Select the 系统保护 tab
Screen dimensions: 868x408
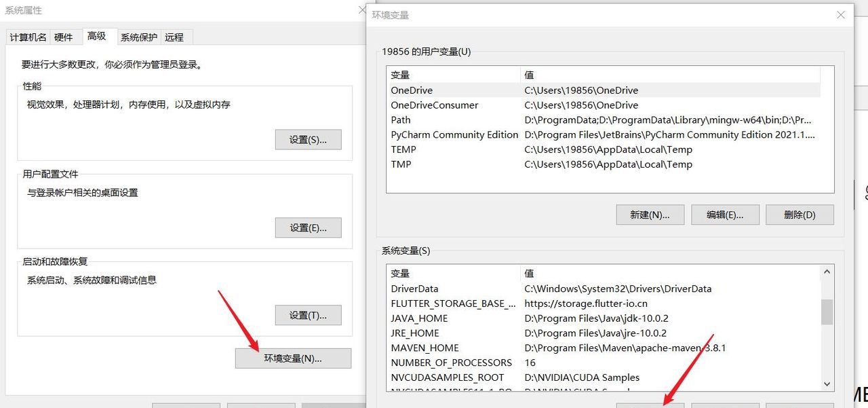[139, 37]
